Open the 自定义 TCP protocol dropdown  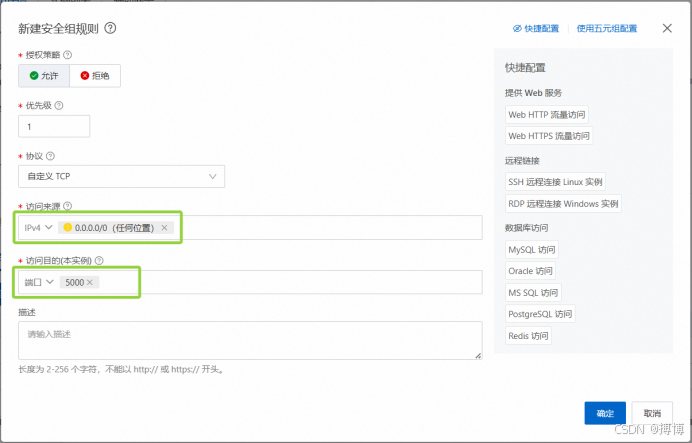click(x=121, y=177)
